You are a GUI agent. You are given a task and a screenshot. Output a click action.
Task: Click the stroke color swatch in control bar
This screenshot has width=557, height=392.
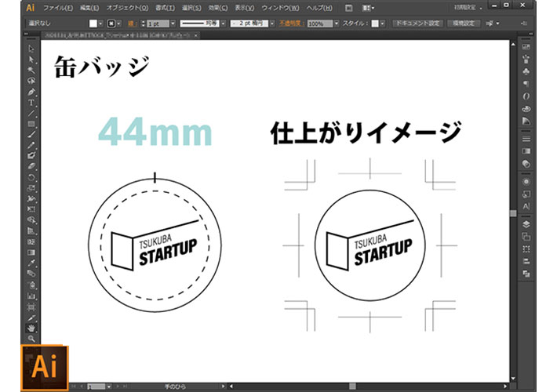[111, 24]
